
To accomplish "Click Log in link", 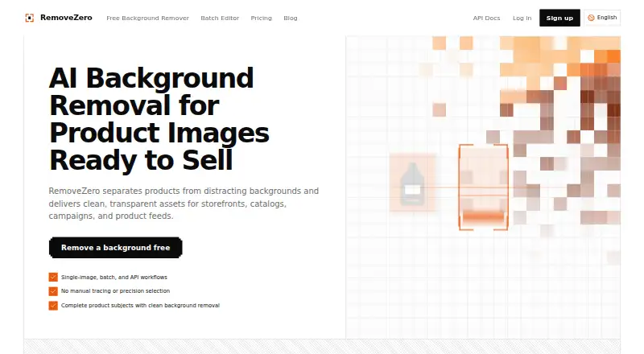I will pyautogui.click(x=522, y=18).
